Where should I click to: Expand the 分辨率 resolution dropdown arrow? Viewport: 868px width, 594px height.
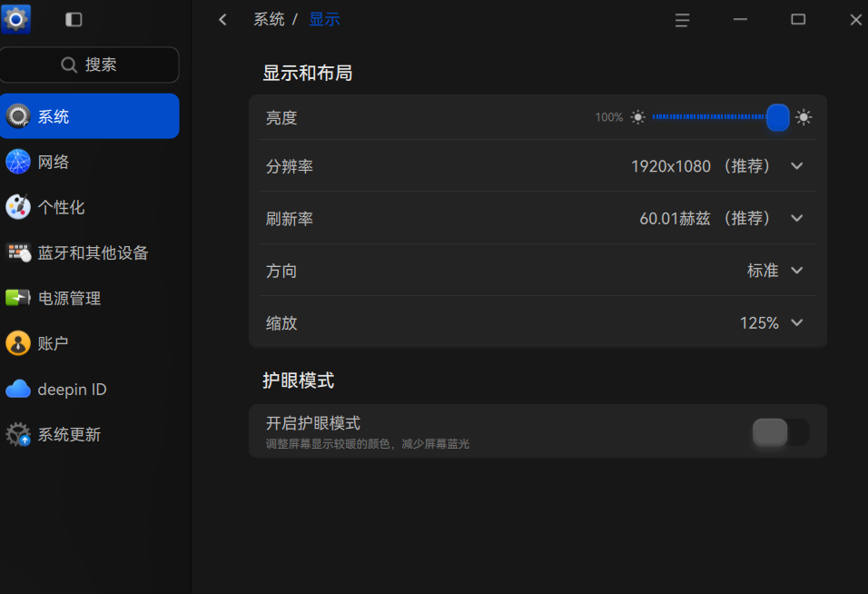(x=796, y=166)
